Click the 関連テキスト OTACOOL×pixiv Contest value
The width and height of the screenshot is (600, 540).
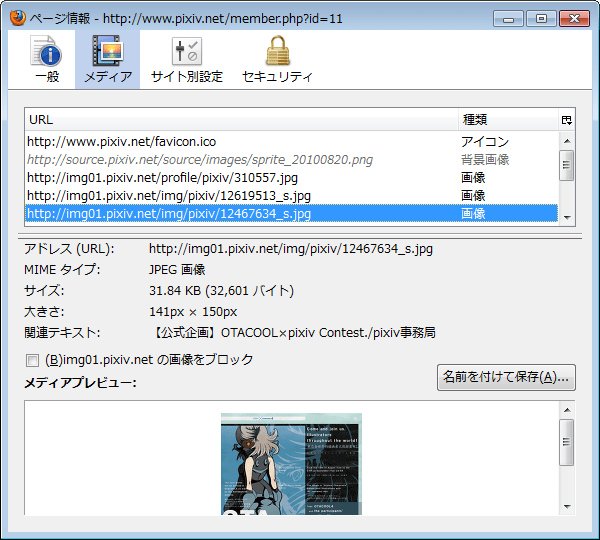293,333
